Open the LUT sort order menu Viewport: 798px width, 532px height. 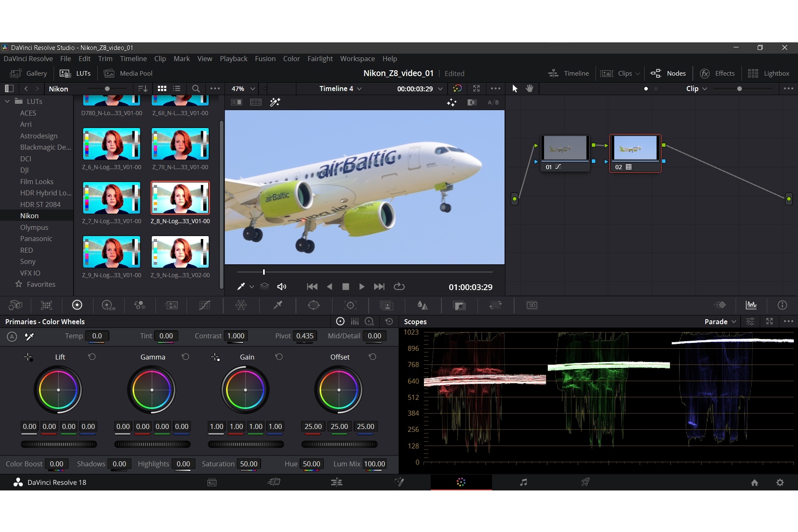click(x=143, y=89)
